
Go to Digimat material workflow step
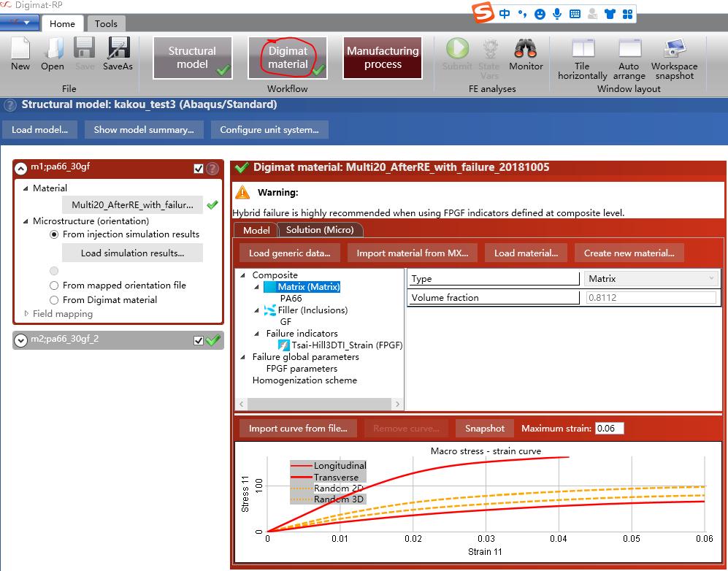tap(288, 58)
